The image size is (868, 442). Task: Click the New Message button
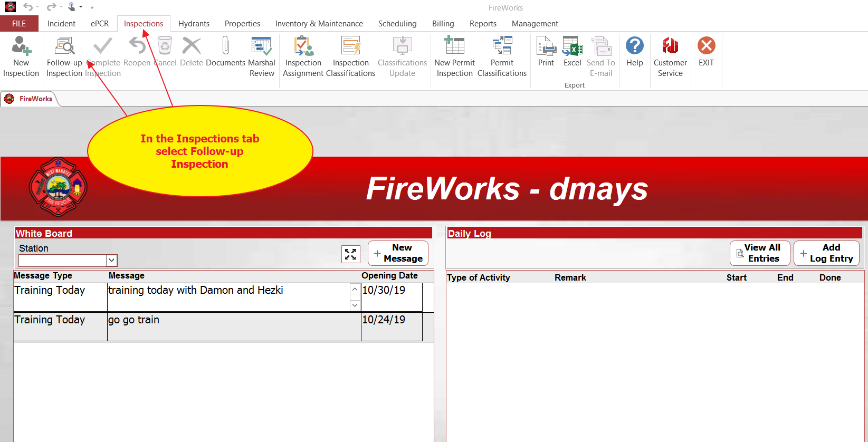[x=398, y=253]
